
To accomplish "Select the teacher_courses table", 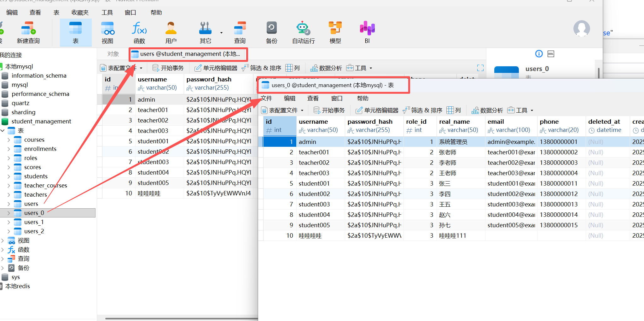I will (x=45, y=185).
